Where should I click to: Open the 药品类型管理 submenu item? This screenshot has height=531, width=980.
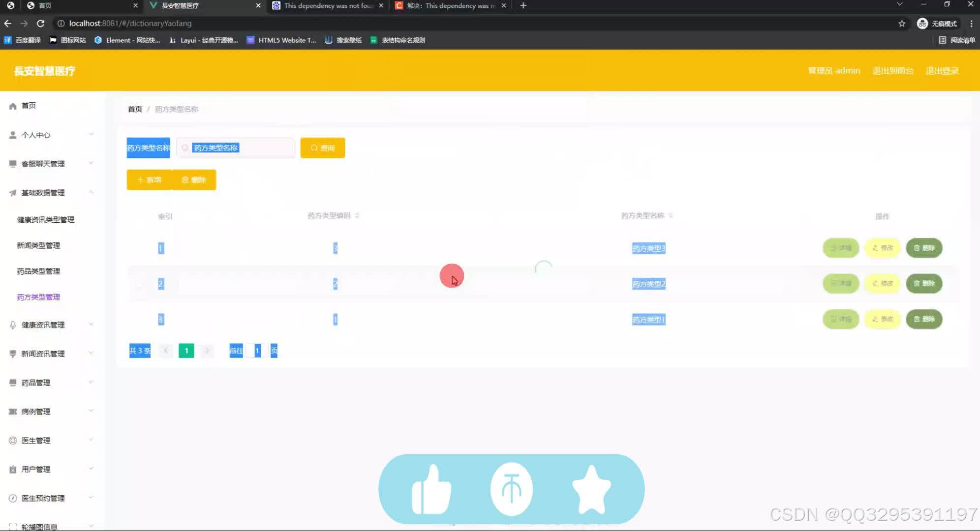tap(38, 271)
